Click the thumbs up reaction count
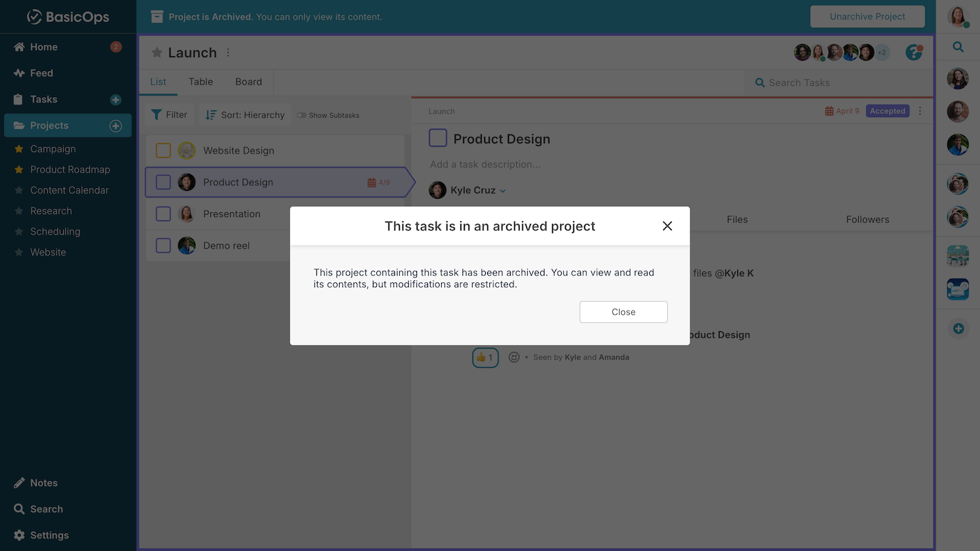 tap(485, 357)
